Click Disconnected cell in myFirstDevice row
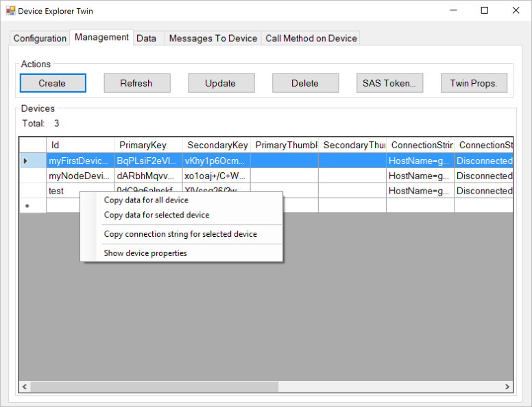Viewport: 532px width, 407px height. tap(483, 161)
